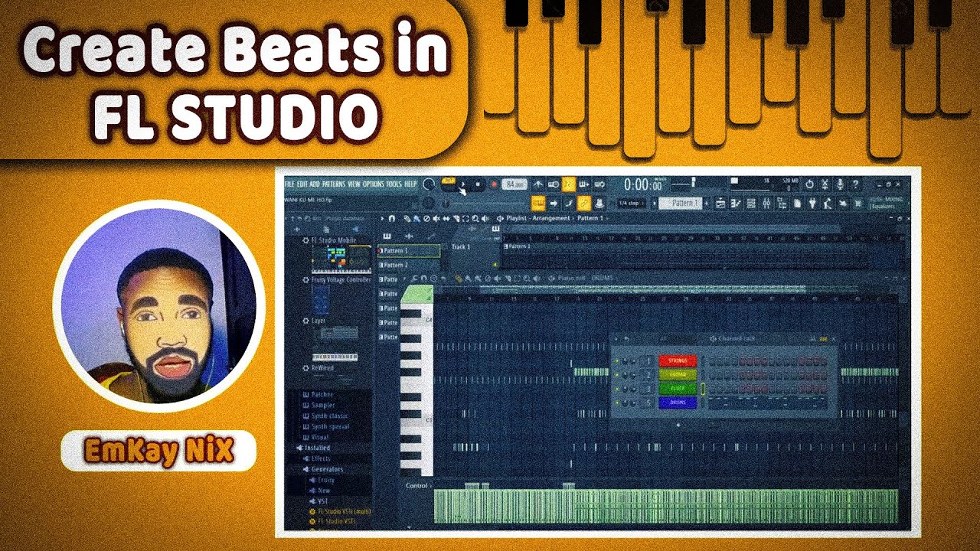Click the Channel rack add channel plus button
The height and width of the screenshot is (551, 980).
coord(678,425)
